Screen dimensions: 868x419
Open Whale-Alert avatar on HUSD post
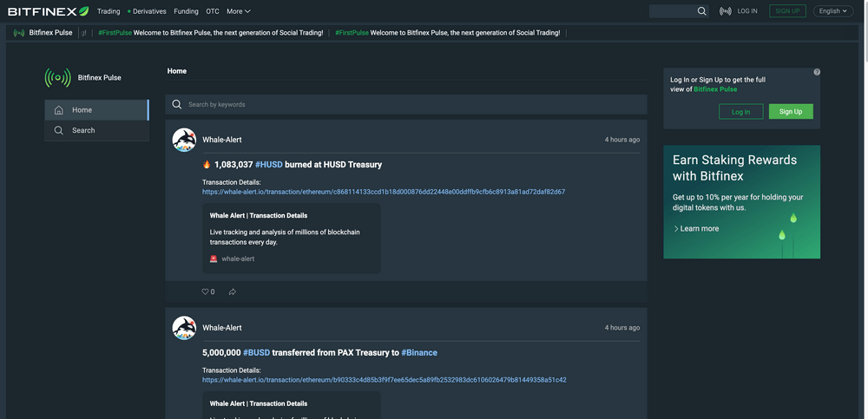point(184,140)
